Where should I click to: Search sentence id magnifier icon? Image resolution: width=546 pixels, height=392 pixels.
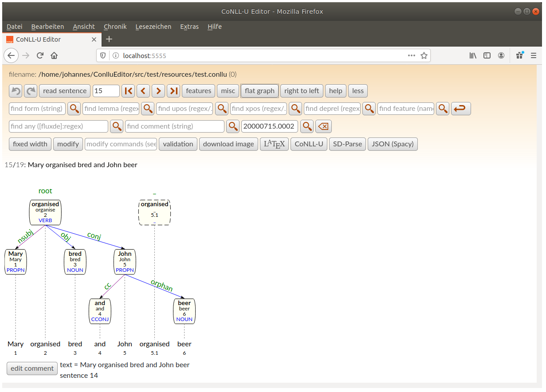tap(307, 126)
